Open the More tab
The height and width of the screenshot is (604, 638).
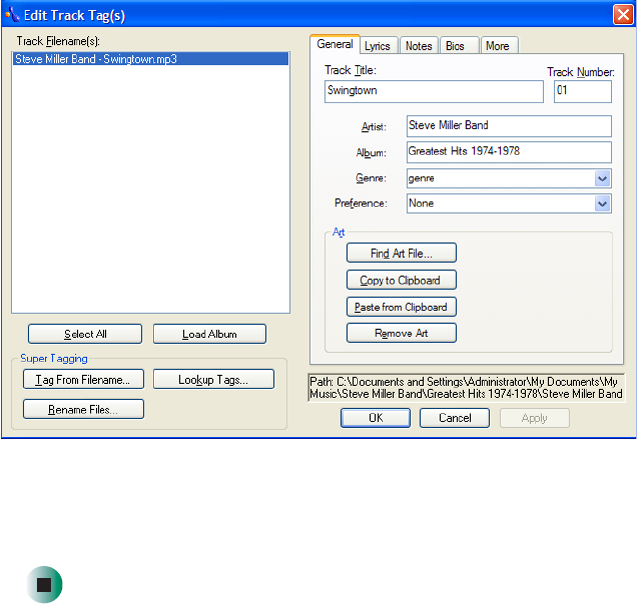[x=498, y=46]
